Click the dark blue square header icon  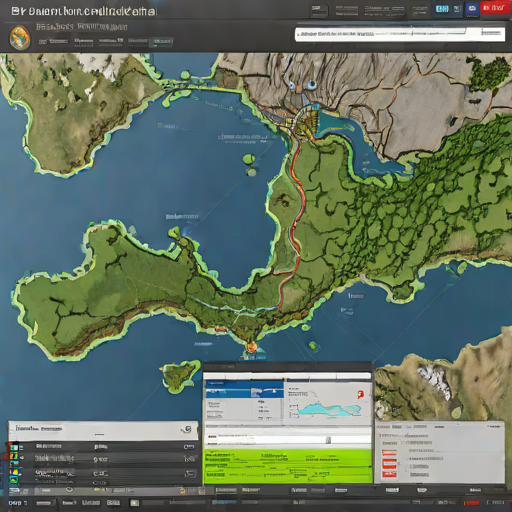[x=472, y=9]
